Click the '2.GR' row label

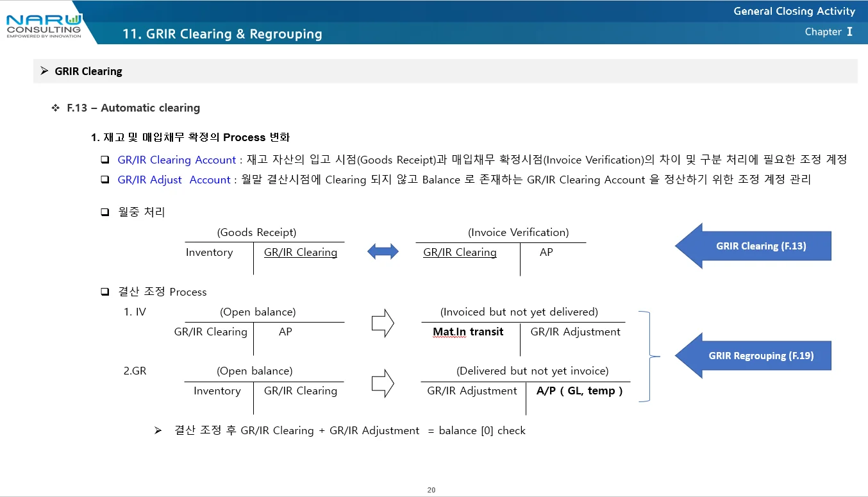click(x=135, y=371)
